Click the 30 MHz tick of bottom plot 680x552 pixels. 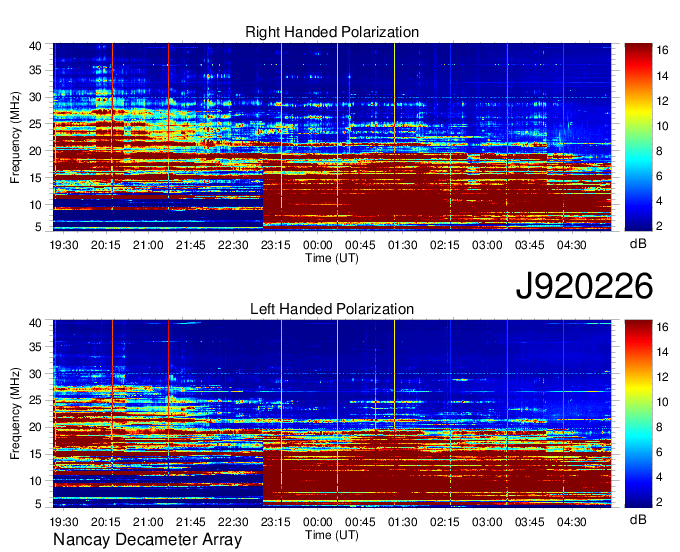[35, 374]
